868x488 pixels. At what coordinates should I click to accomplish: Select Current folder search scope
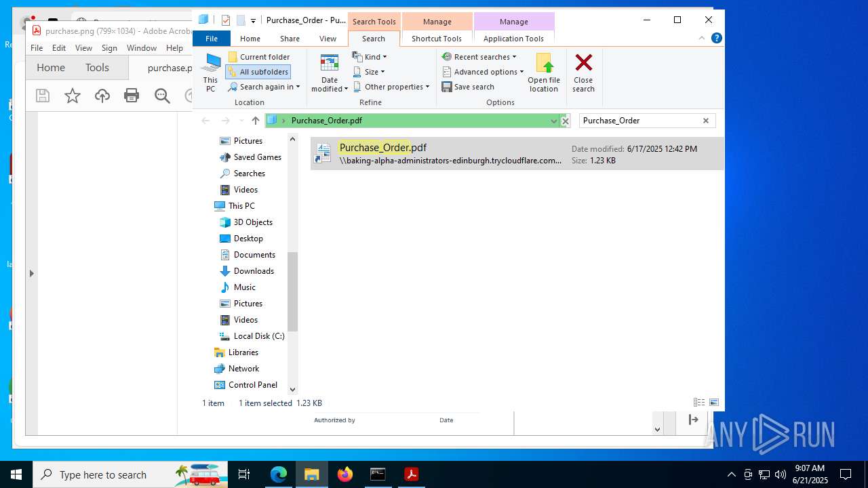(259, 57)
